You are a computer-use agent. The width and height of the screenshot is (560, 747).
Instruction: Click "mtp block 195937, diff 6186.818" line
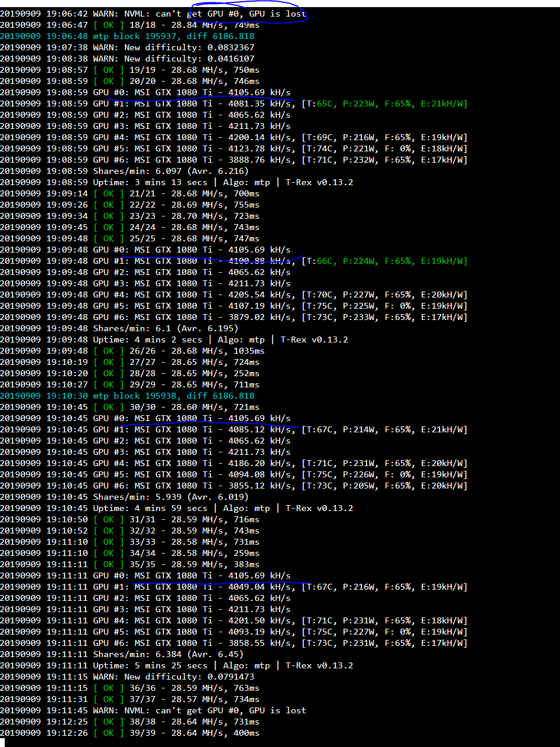[x=127, y=36]
